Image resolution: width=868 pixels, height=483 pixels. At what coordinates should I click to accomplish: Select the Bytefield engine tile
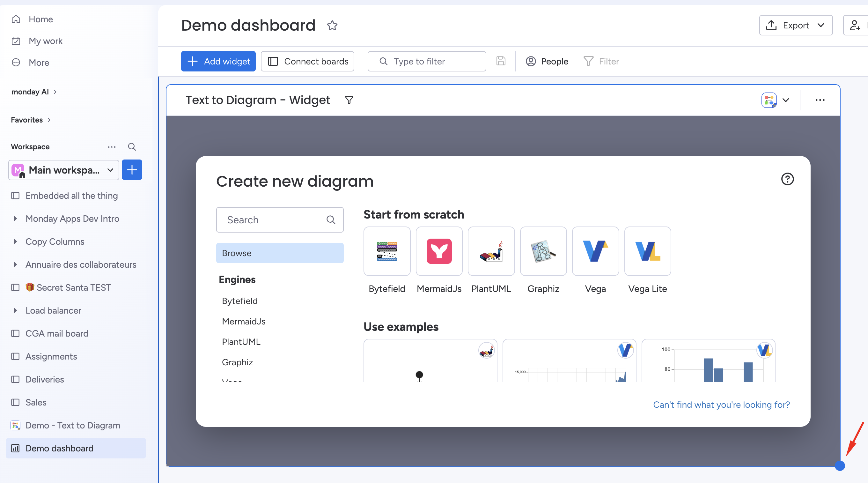[387, 251]
